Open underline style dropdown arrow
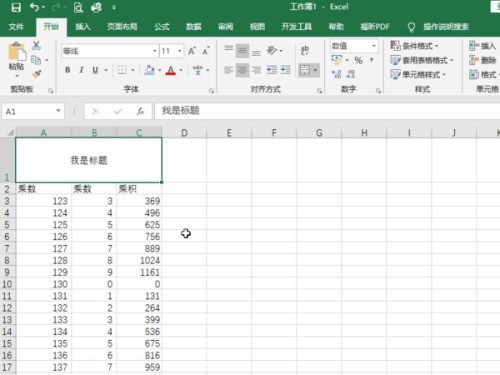The height and width of the screenshot is (375, 500). point(106,70)
